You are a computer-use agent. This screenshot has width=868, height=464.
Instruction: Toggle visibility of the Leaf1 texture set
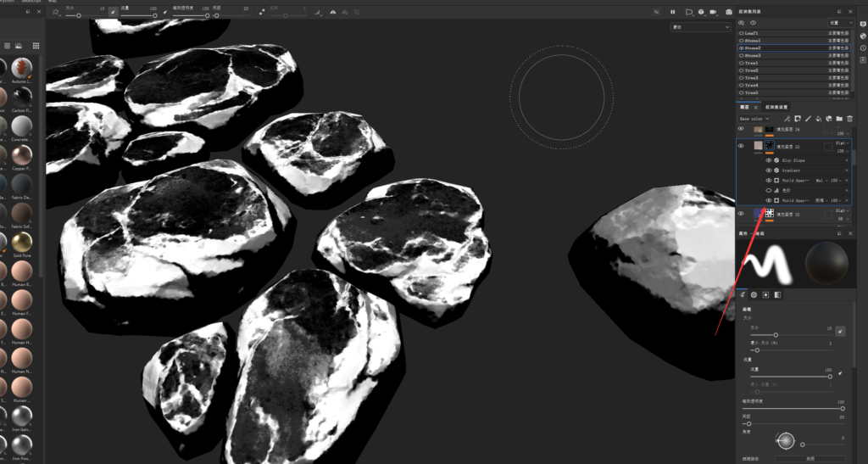click(741, 33)
